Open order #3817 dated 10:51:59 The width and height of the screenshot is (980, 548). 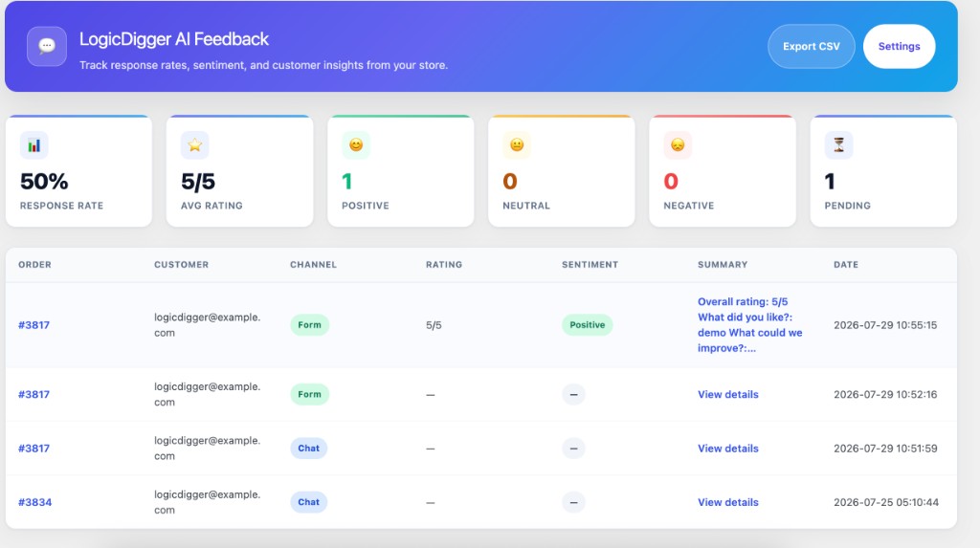(33, 448)
